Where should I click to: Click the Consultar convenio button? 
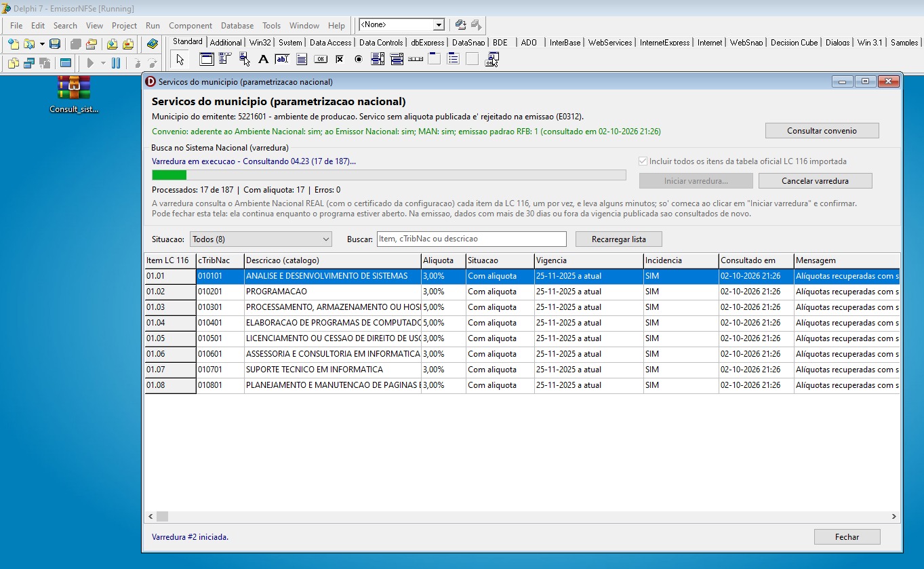point(822,131)
